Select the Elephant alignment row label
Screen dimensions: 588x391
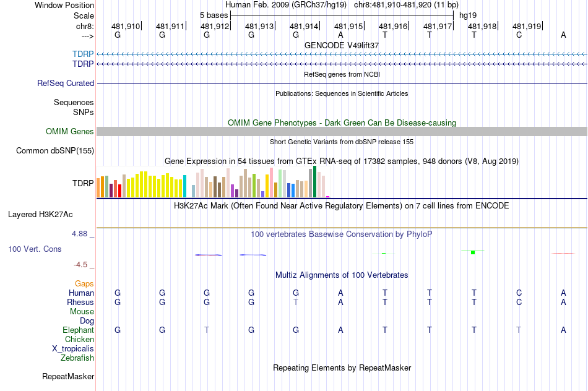coord(79,330)
